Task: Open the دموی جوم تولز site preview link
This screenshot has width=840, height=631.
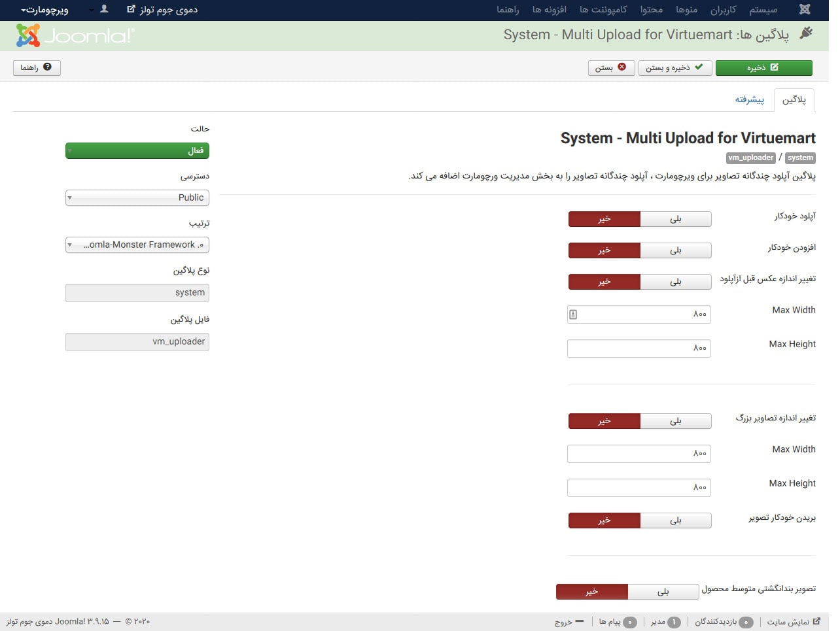Action: point(162,10)
